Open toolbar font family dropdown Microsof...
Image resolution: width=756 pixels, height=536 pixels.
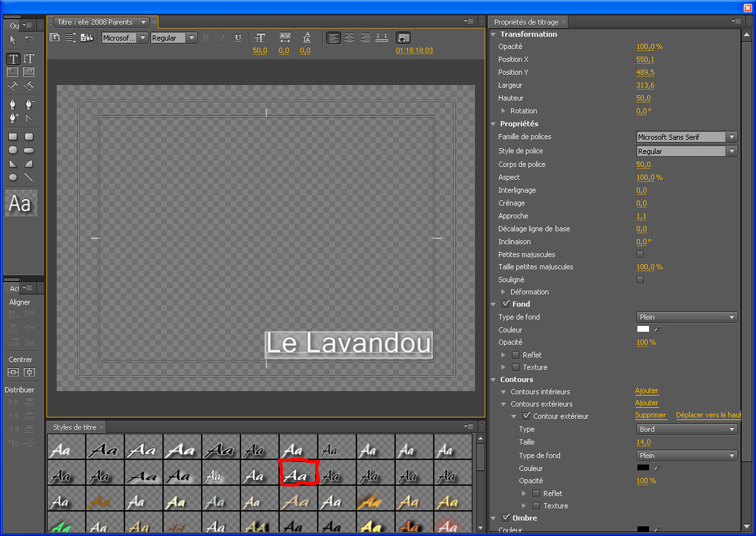(124, 37)
